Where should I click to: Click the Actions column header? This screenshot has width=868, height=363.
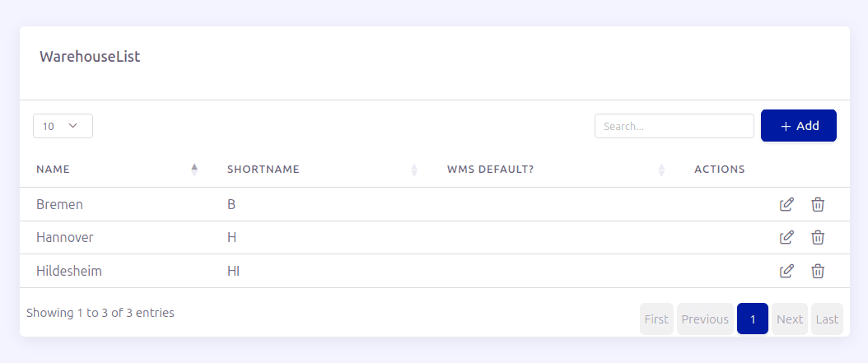click(720, 170)
